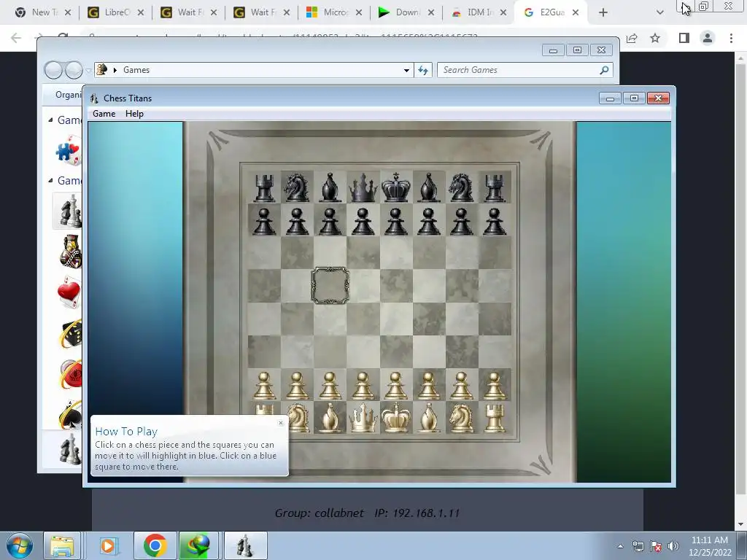Open the Chrome tab search dropdown

659,12
